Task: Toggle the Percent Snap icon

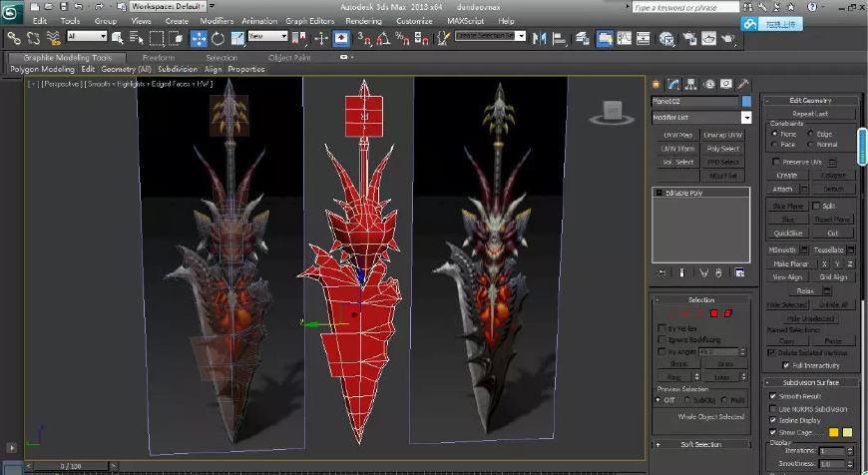Action: point(402,38)
